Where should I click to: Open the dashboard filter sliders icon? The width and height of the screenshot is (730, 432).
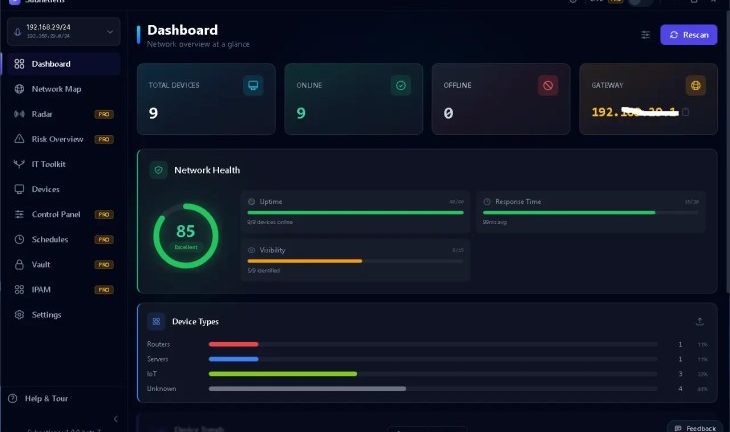pos(645,35)
